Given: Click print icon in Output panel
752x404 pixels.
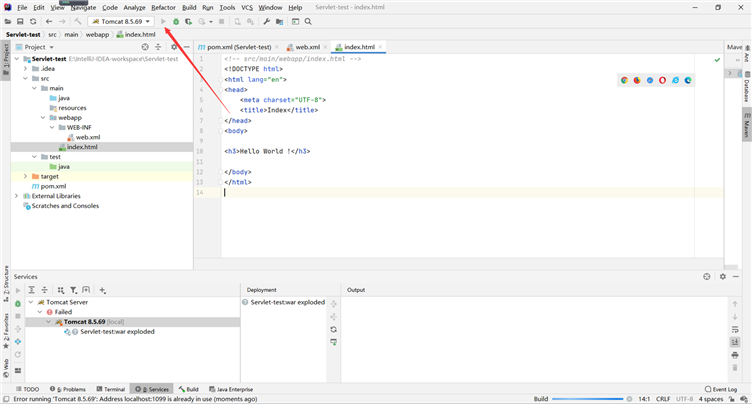Looking at the screenshot, I should click(735, 355).
